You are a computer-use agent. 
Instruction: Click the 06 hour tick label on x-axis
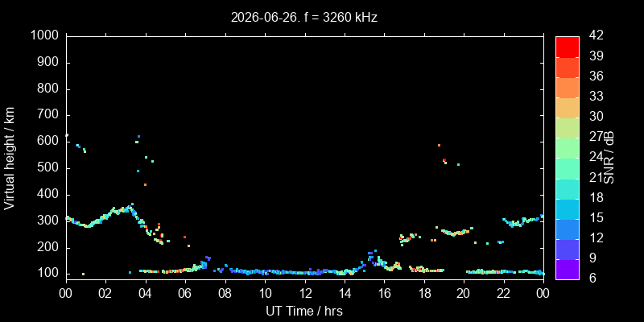[x=185, y=294]
